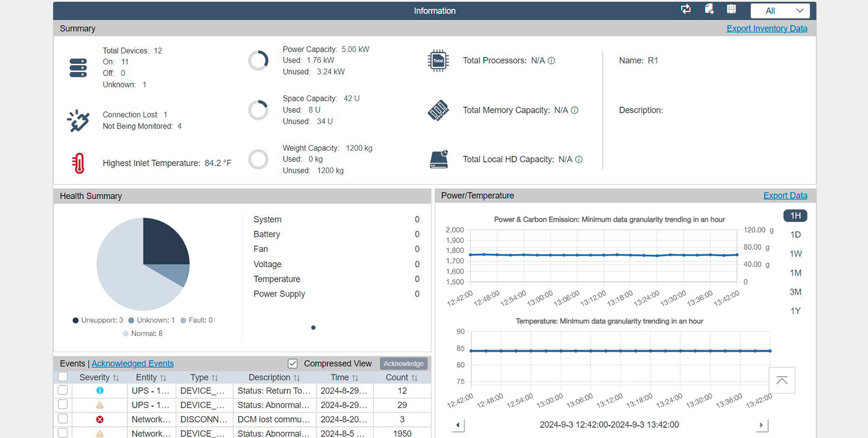Open the All filter dropdown
This screenshot has height=438, width=868.
coord(780,11)
